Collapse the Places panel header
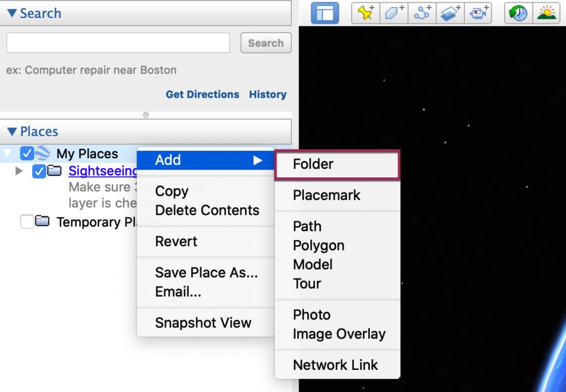The height and width of the screenshot is (392, 566). 12,131
